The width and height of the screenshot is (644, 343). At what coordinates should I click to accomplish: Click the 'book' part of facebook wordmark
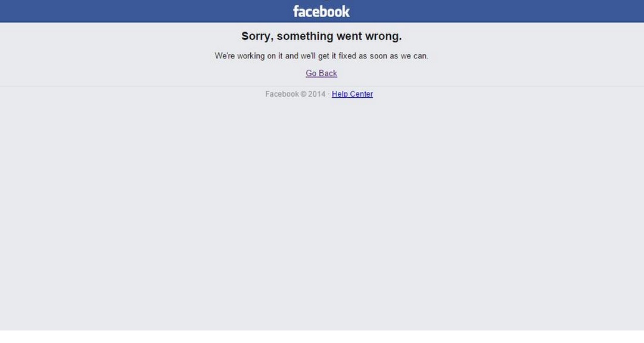pos(335,11)
